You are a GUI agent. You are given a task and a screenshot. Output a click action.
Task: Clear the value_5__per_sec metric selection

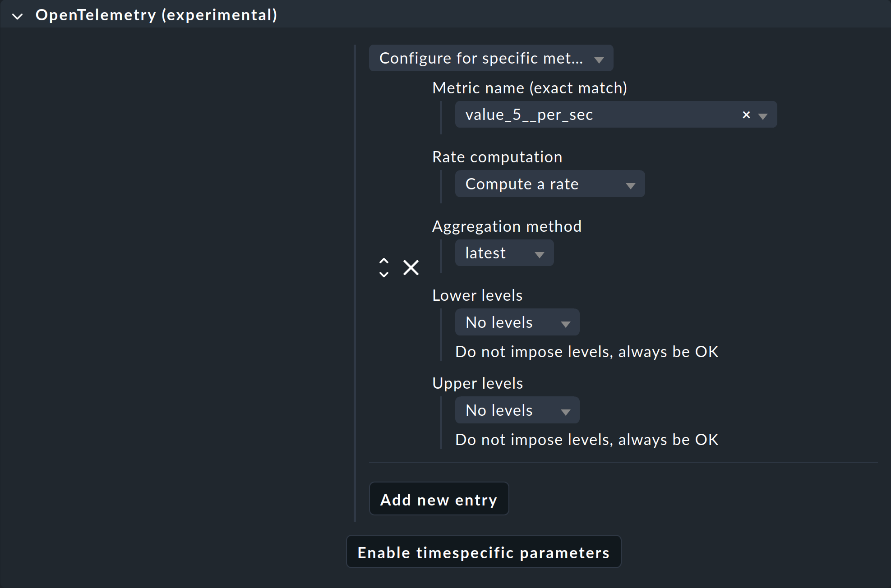click(x=746, y=115)
